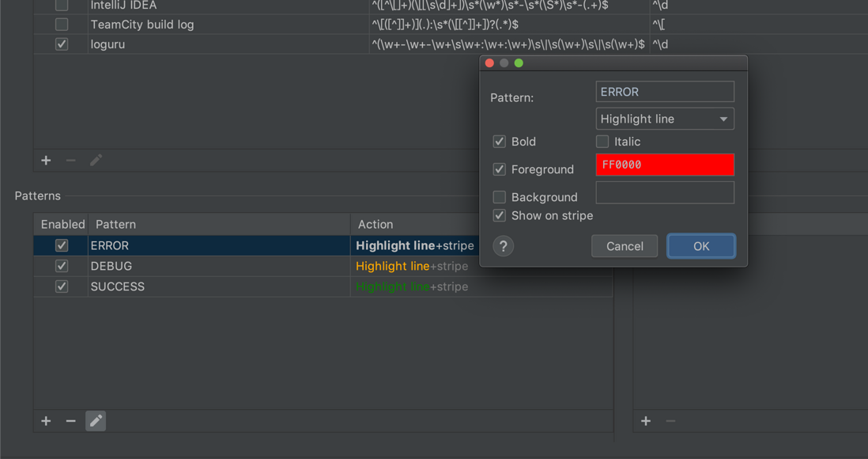
Task: Click the green Highlight line action of SUCCESS
Action: (392, 286)
